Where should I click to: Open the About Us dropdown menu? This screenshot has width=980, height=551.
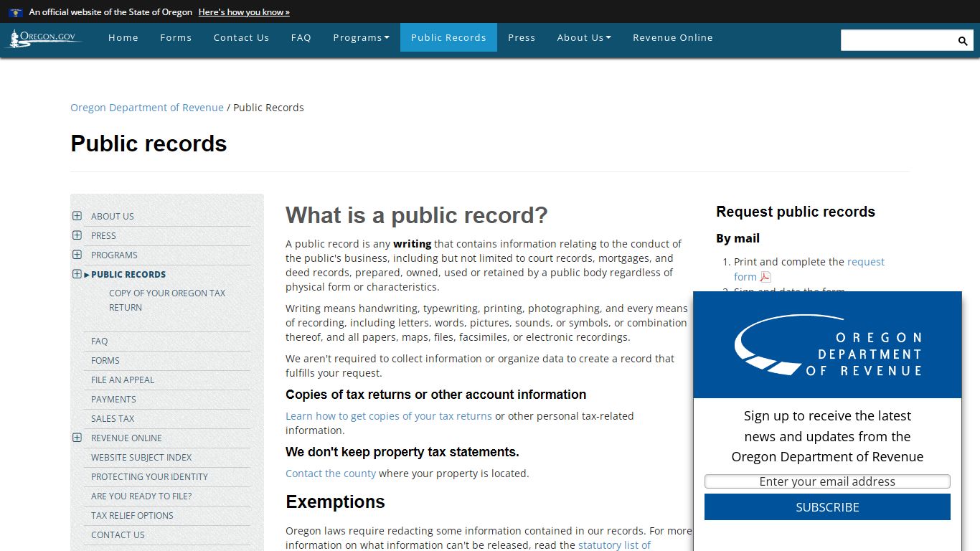tap(584, 37)
